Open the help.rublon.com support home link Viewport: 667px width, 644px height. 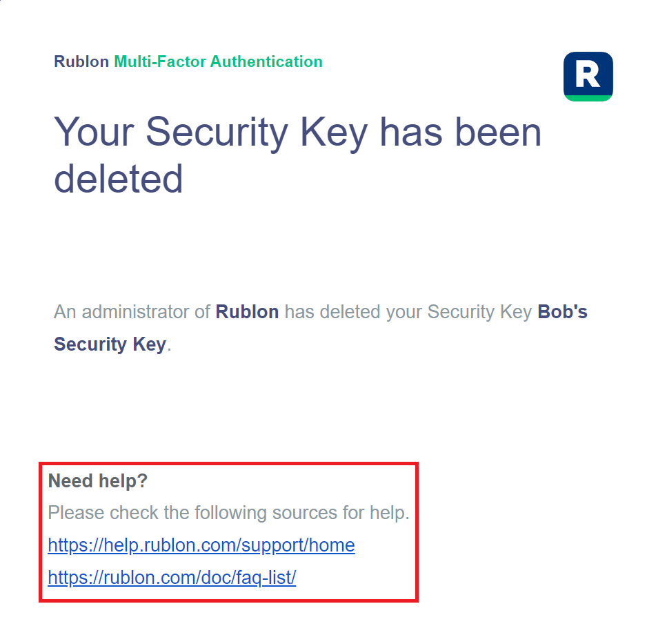201,545
